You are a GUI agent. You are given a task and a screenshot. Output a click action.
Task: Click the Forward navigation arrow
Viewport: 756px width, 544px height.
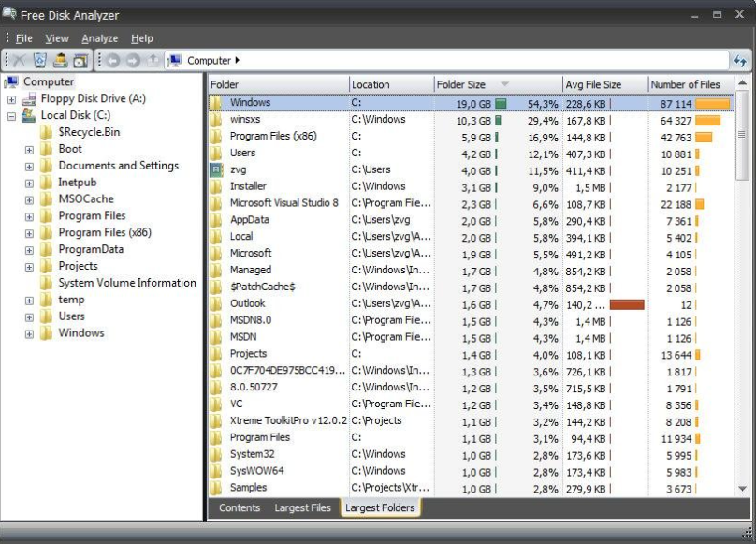(x=133, y=61)
